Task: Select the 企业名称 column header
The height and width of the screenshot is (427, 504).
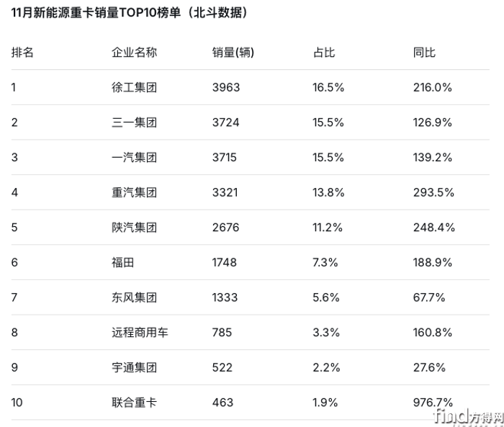Action: click(134, 53)
